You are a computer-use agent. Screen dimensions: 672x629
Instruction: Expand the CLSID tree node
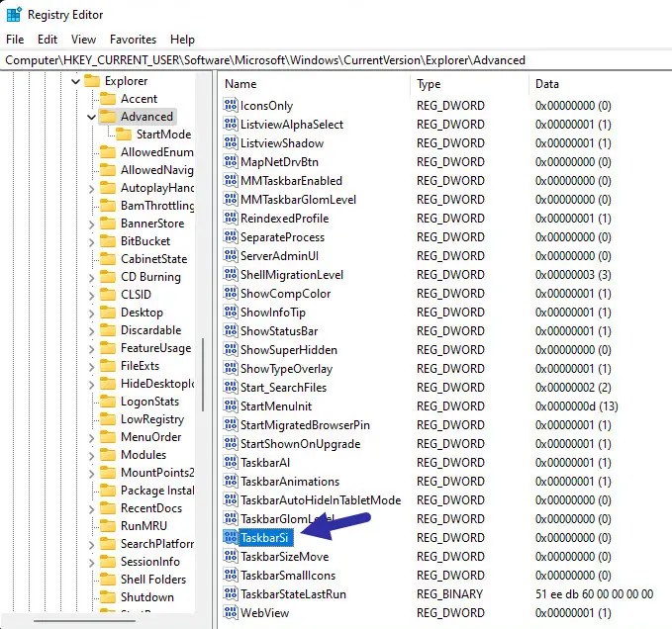(91, 296)
